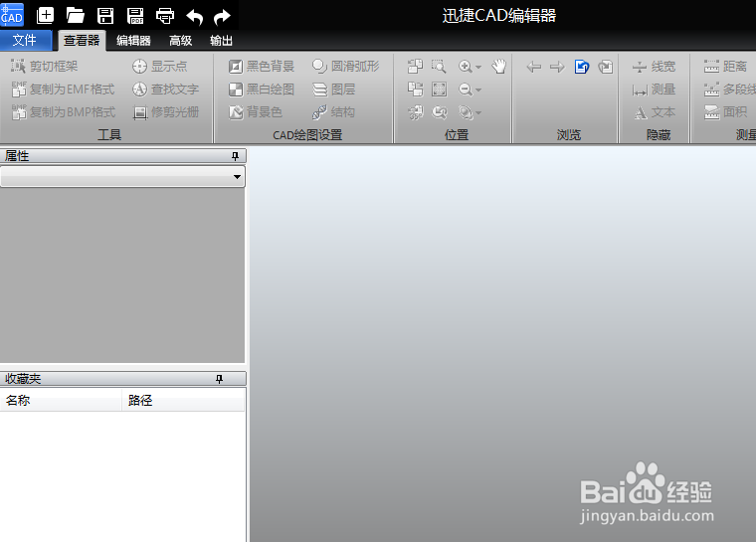This screenshot has height=542, width=756.
Task: Choose 复制为BMP格式
Action: point(63,112)
